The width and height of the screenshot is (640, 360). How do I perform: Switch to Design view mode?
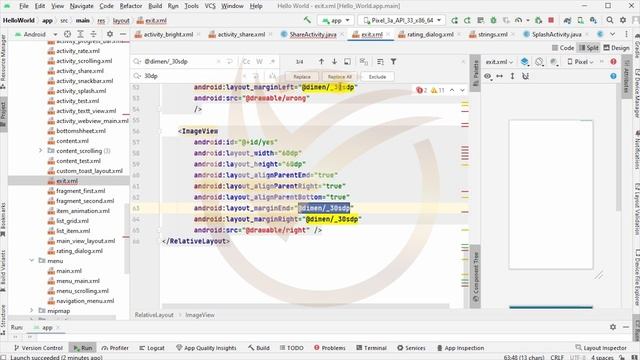[x=616, y=48]
